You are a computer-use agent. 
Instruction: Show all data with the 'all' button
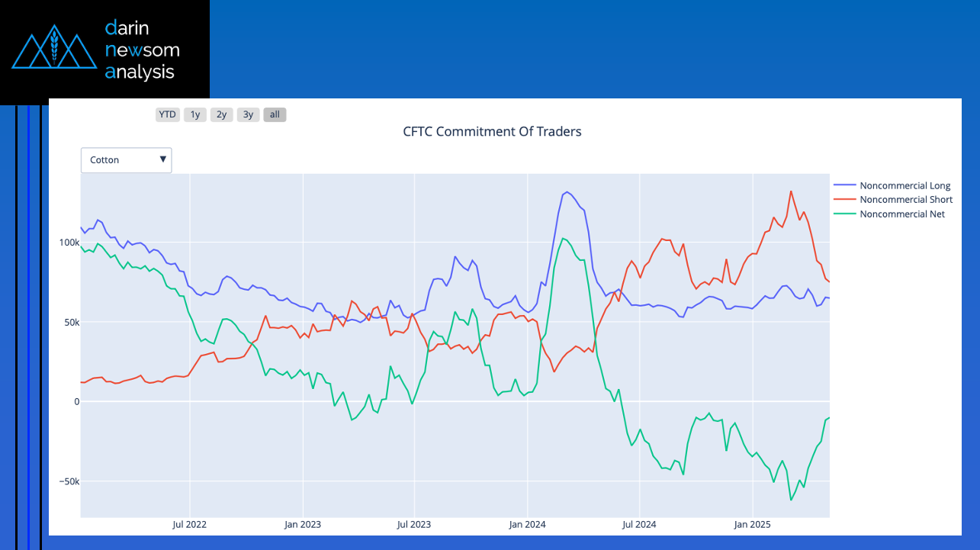tap(275, 114)
